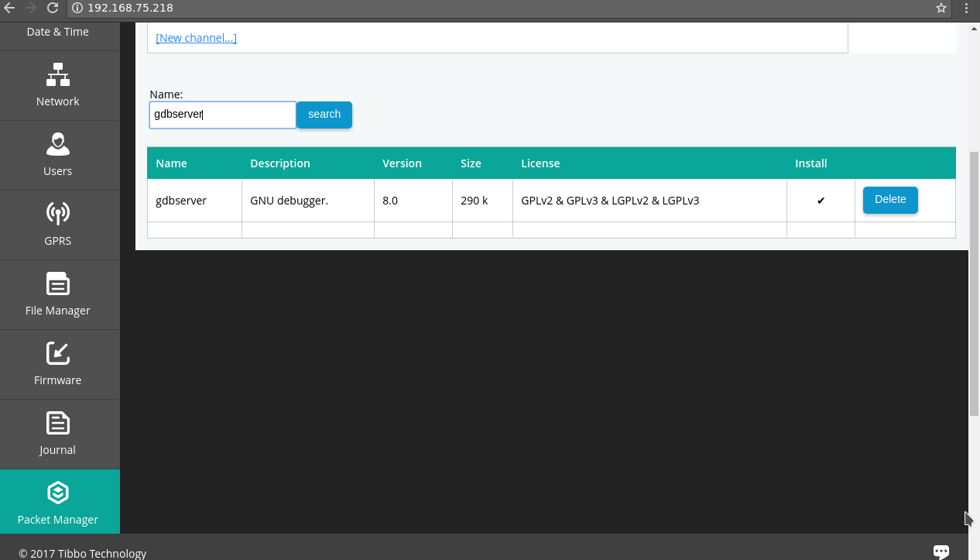The width and height of the screenshot is (980, 560).
Task: Open the GPRS antenna icon
Action: tap(58, 214)
